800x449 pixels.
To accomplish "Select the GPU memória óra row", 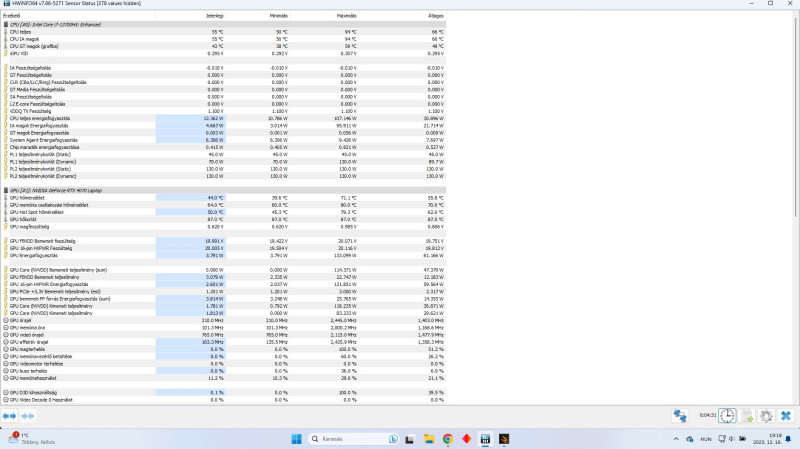I will 223,328.
